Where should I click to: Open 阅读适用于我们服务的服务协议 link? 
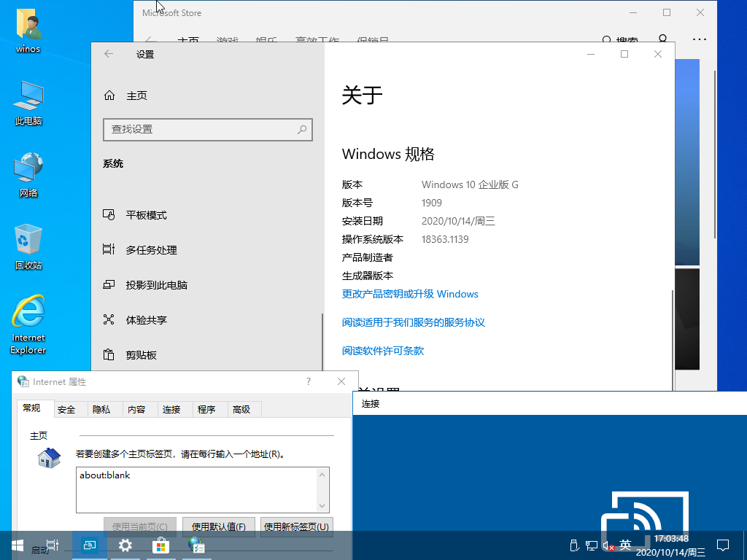click(x=413, y=322)
